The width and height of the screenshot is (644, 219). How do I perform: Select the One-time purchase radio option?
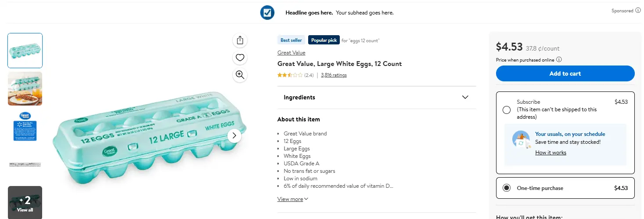pos(507,188)
